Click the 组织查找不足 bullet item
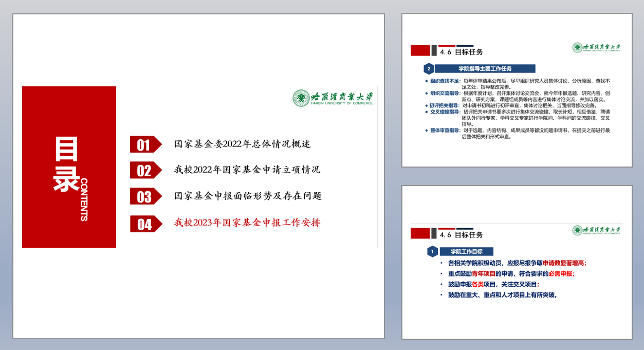The width and height of the screenshot is (644, 350). pyautogui.click(x=445, y=81)
